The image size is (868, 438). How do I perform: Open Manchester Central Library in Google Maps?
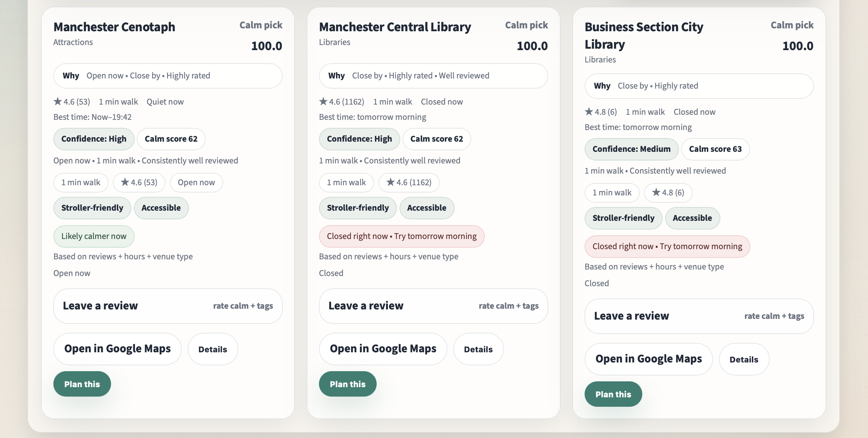[x=383, y=349]
